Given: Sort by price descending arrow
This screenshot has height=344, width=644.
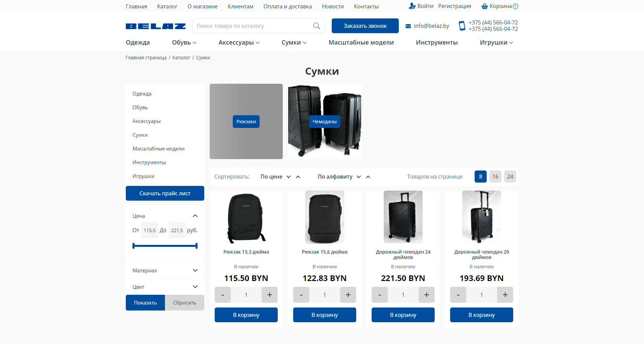Looking at the screenshot, I should 288,177.
